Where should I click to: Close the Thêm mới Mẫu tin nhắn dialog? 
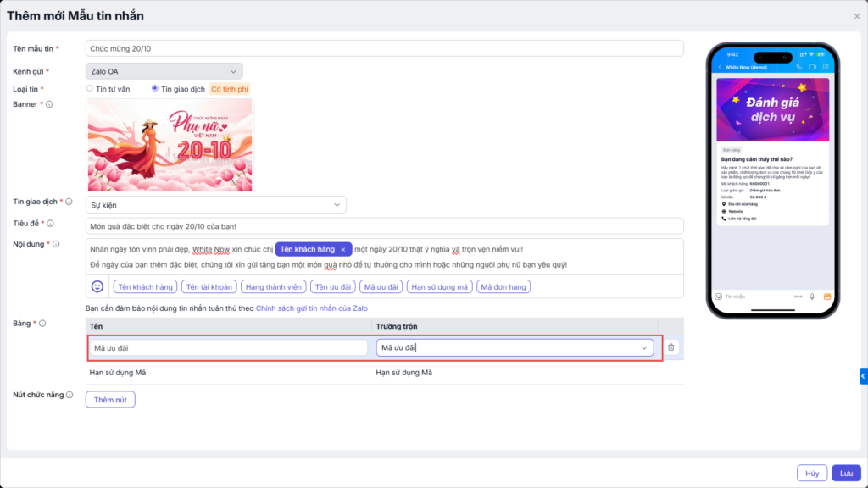pyautogui.click(x=856, y=17)
